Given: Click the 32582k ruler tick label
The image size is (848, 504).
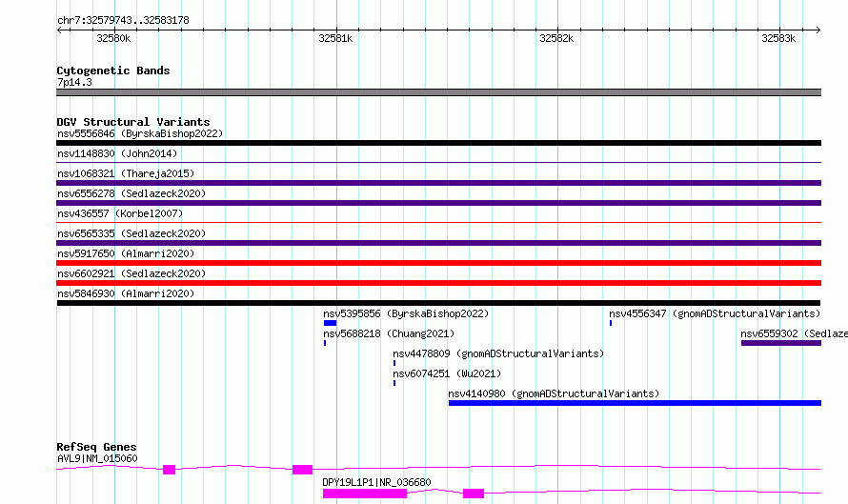Looking at the screenshot, I should pos(556,38).
